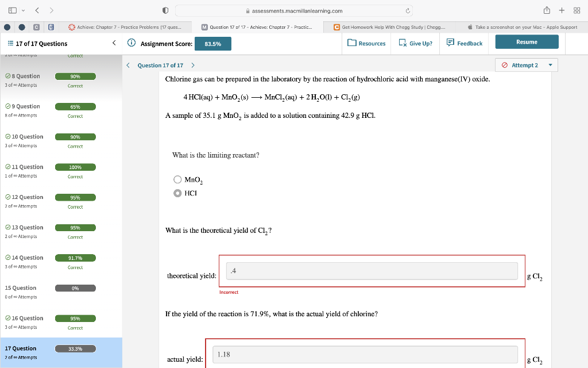This screenshot has width=588, height=368.
Task: Go to the previous question with the left chevron
Action: click(x=128, y=66)
